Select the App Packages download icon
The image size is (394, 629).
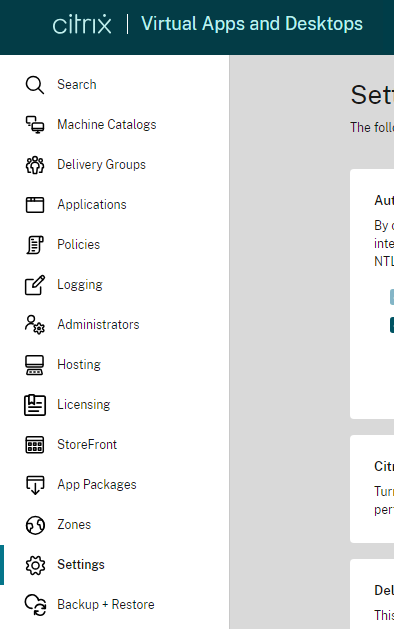[x=35, y=485]
